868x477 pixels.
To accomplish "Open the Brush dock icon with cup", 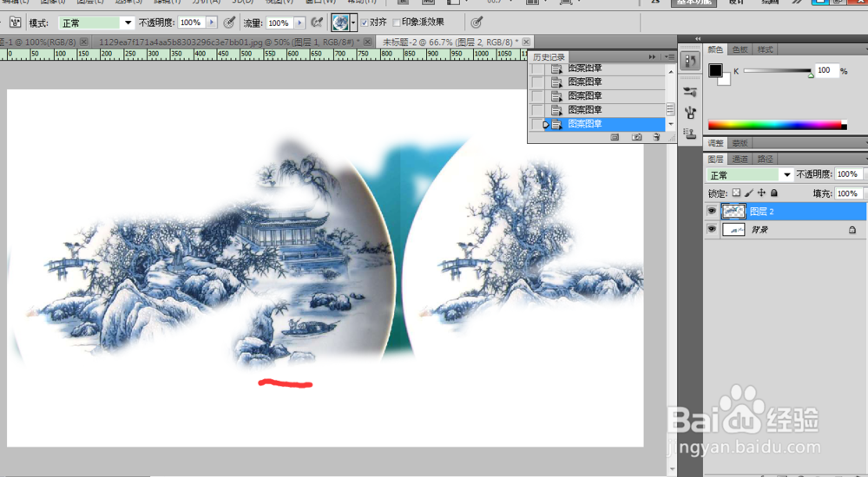I will [x=690, y=113].
